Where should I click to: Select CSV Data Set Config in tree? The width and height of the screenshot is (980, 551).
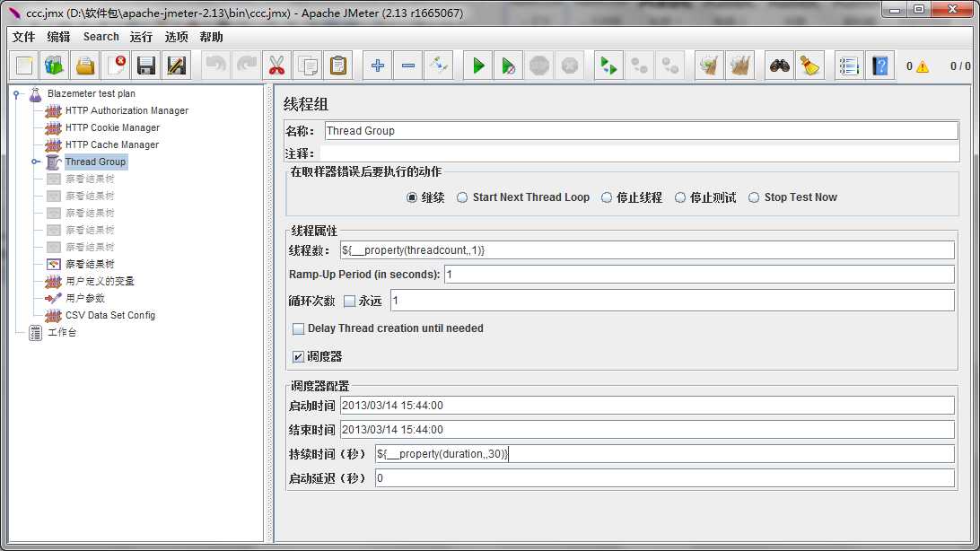point(110,316)
